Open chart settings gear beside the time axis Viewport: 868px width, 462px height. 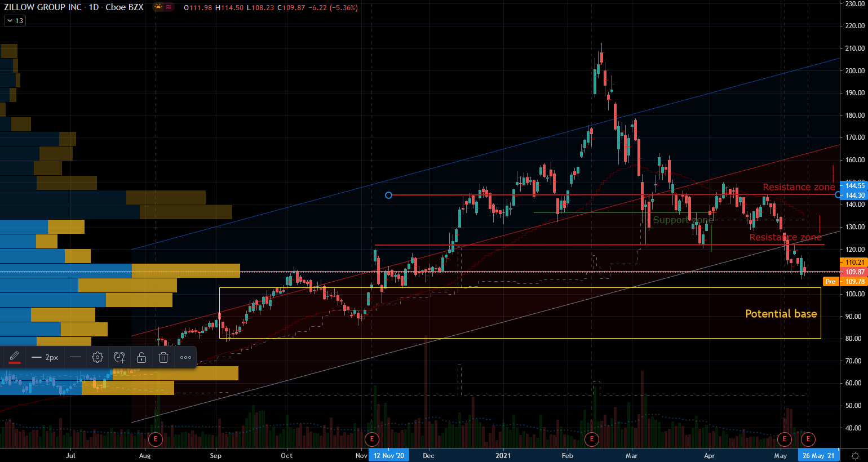point(855,455)
